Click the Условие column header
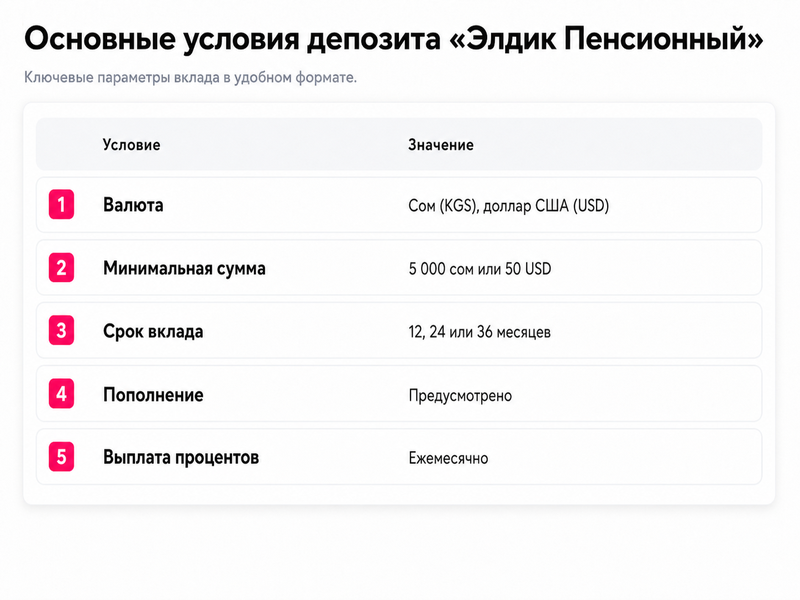This screenshot has width=800, height=600. (132, 145)
